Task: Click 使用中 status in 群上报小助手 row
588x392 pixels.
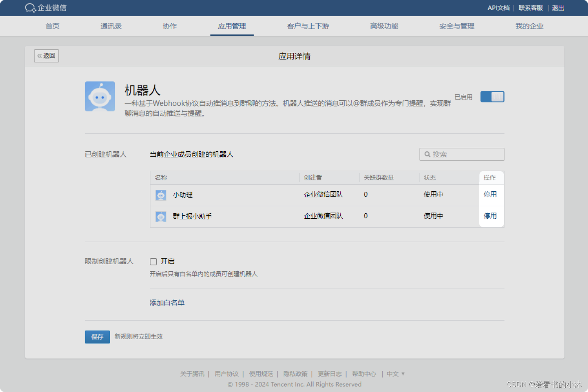Action: 433,216
